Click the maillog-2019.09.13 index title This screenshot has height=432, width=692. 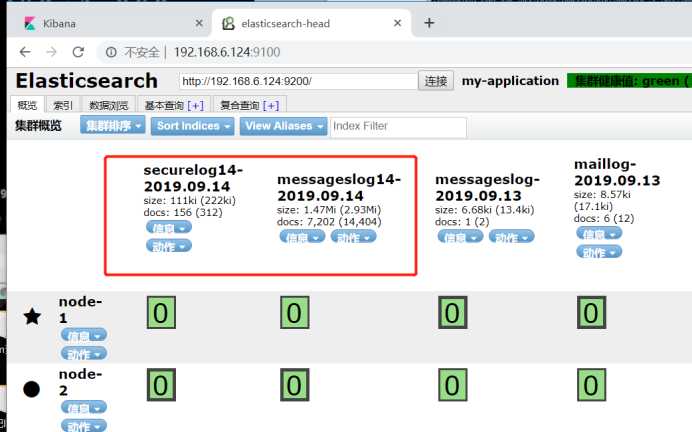[617, 172]
